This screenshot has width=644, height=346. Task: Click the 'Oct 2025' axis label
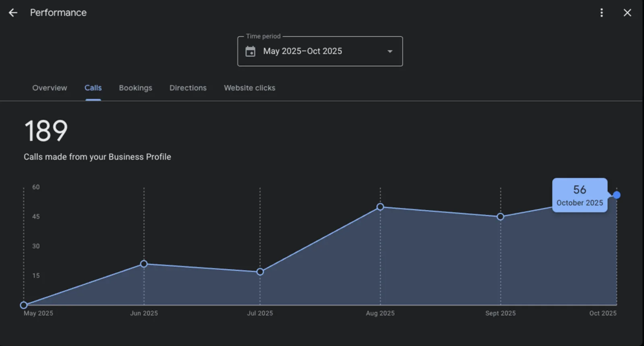[x=603, y=313]
